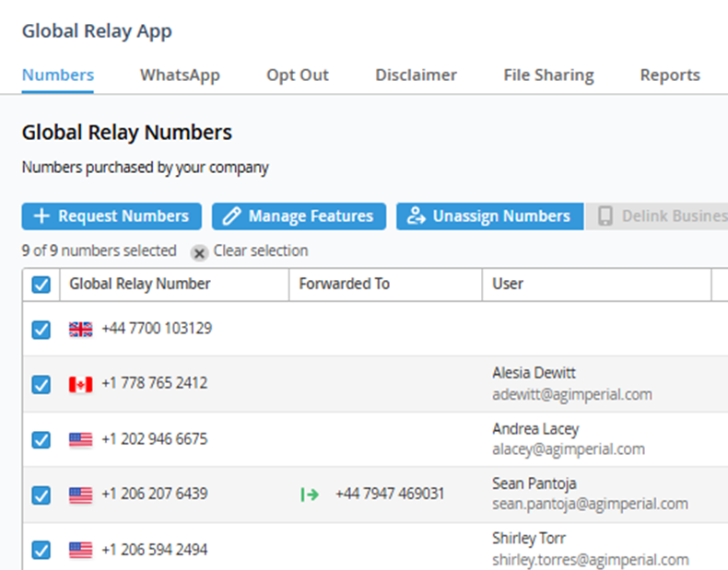The width and height of the screenshot is (728, 570).
Task: Click the user name Shirley Torr
Action: click(x=529, y=539)
